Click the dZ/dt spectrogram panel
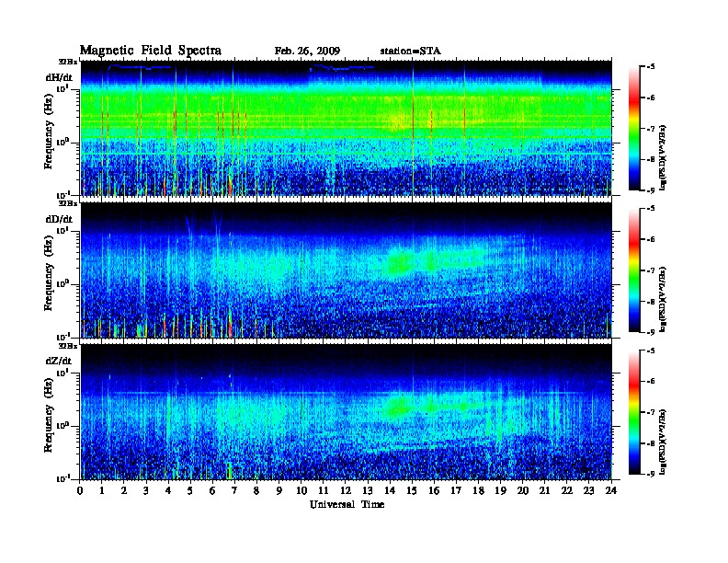 [x=347, y=412]
